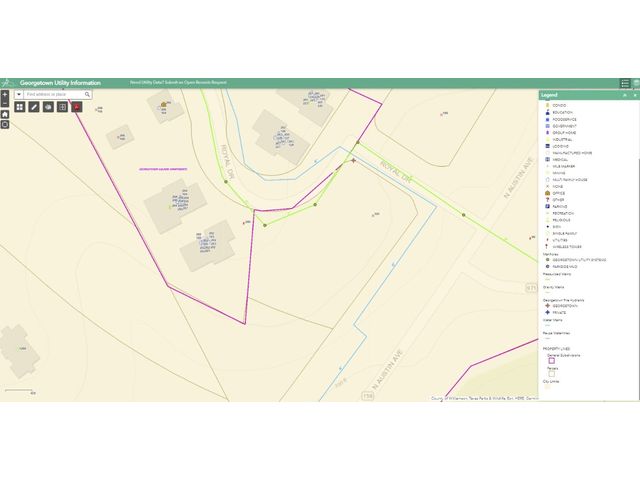Zoom out of the map
This screenshot has width=640, height=480.
pyautogui.click(x=5, y=103)
